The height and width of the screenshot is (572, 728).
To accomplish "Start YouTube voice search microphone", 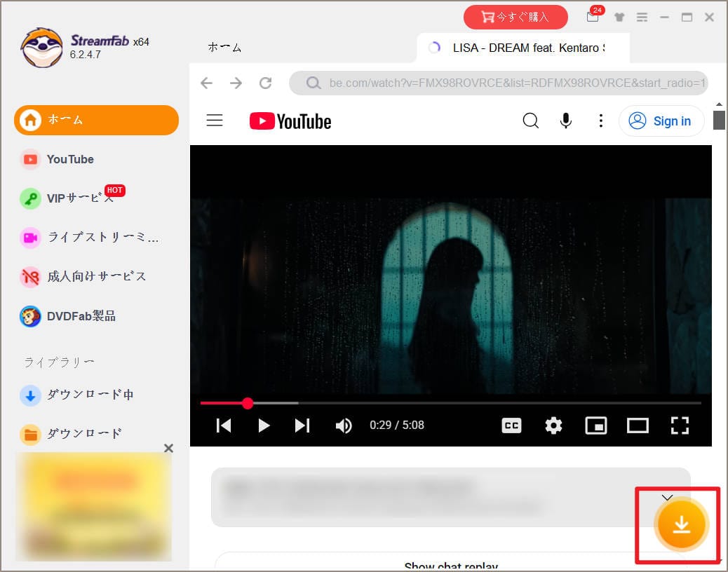I will [565, 121].
